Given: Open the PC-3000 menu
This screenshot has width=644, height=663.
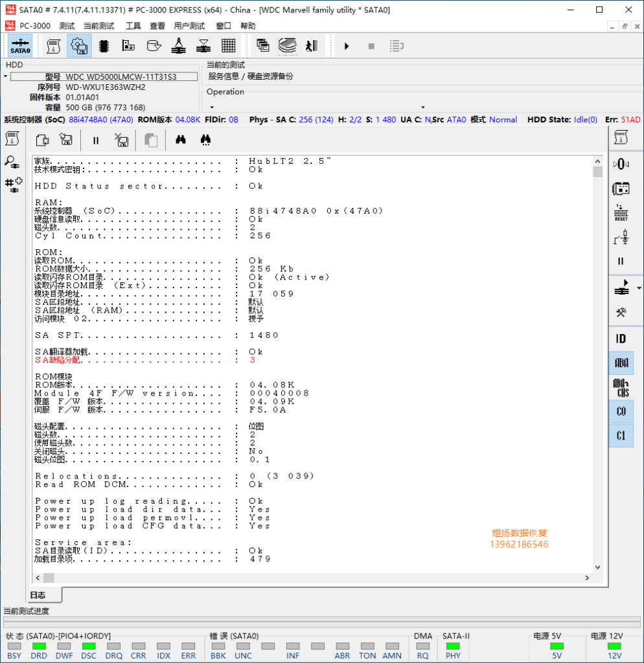Looking at the screenshot, I should coord(35,26).
